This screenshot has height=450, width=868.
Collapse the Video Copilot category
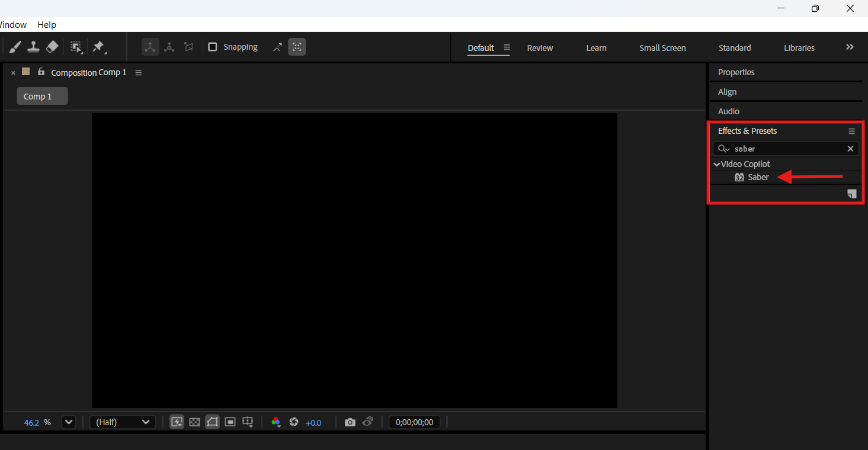717,164
